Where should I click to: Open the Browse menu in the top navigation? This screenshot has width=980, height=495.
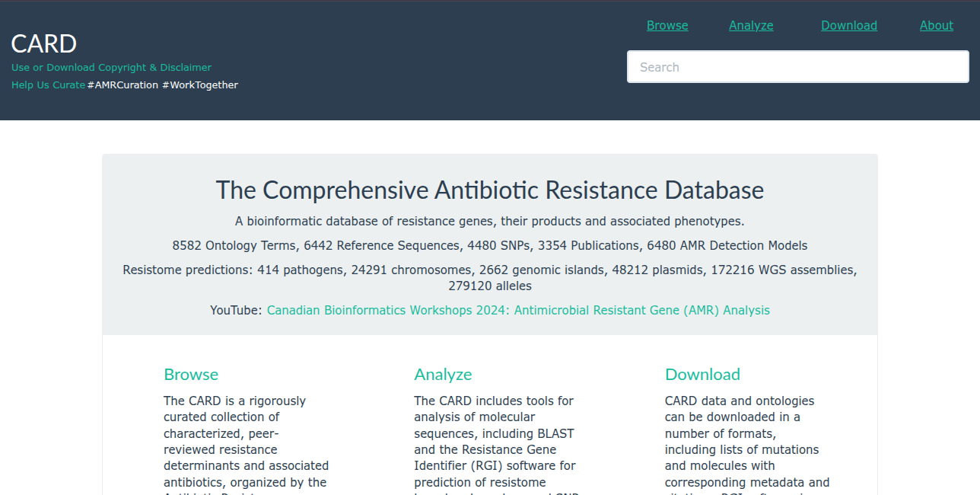pos(667,25)
